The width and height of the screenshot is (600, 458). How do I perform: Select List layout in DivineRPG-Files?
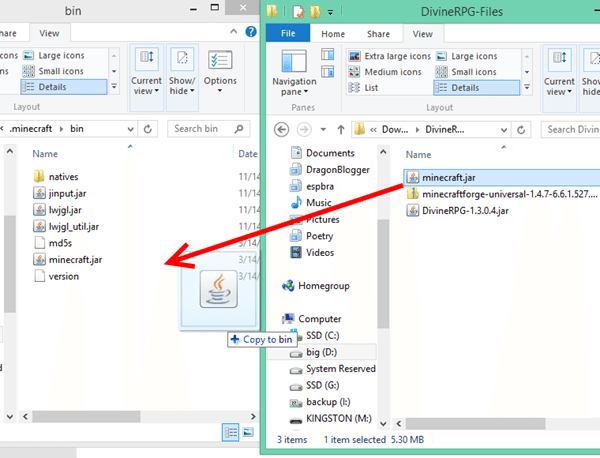363,88
